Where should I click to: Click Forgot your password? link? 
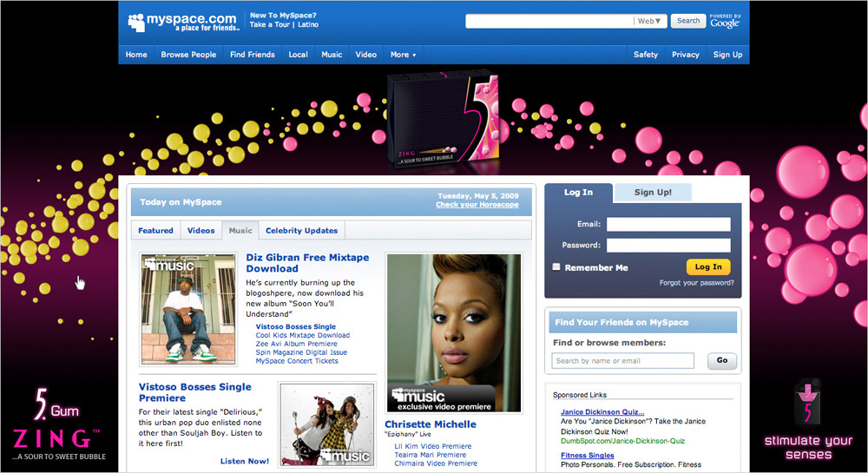pos(696,283)
